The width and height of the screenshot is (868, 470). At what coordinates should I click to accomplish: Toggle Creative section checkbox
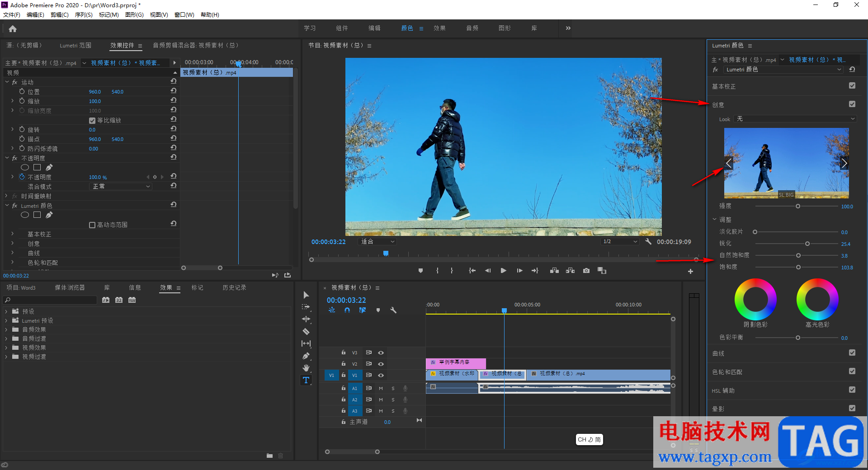tap(852, 104)
